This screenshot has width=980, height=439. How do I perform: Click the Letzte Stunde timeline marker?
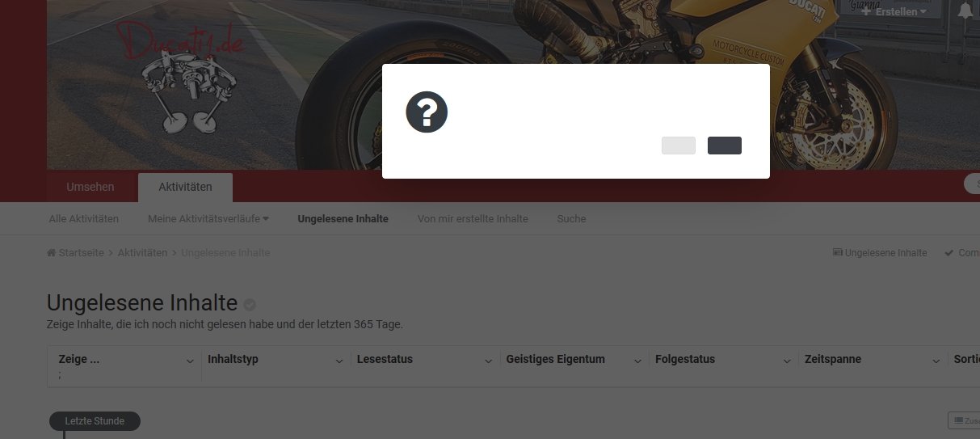(x=95, y=421)
